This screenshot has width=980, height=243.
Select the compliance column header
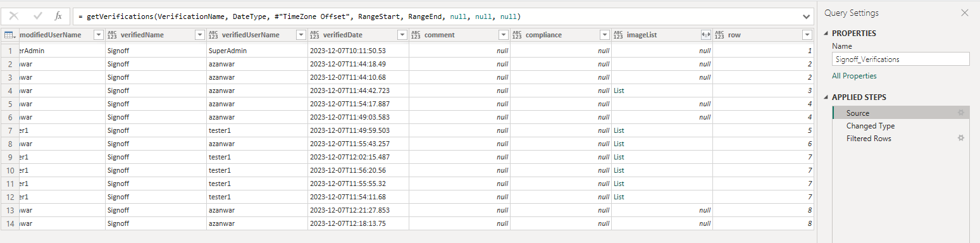(x=561, y=35)
